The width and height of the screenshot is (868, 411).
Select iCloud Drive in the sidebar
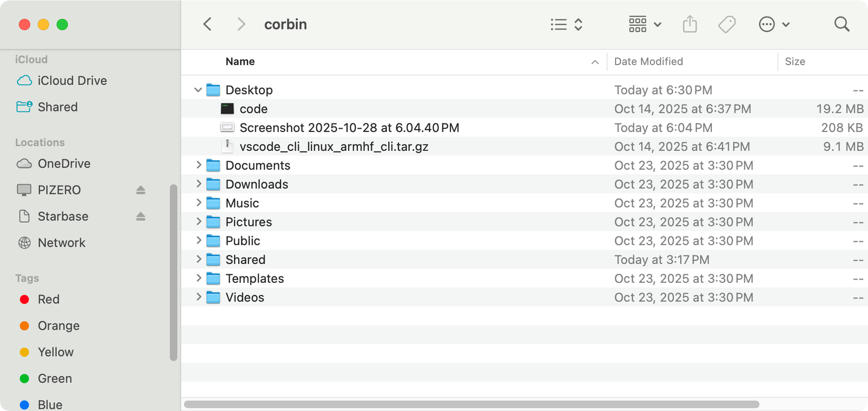click(72, 80)
